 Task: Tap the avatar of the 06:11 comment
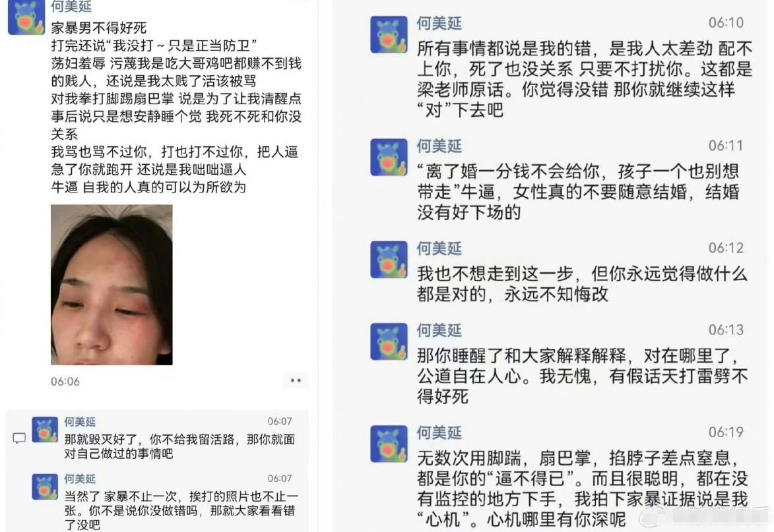tap(389, 158)
